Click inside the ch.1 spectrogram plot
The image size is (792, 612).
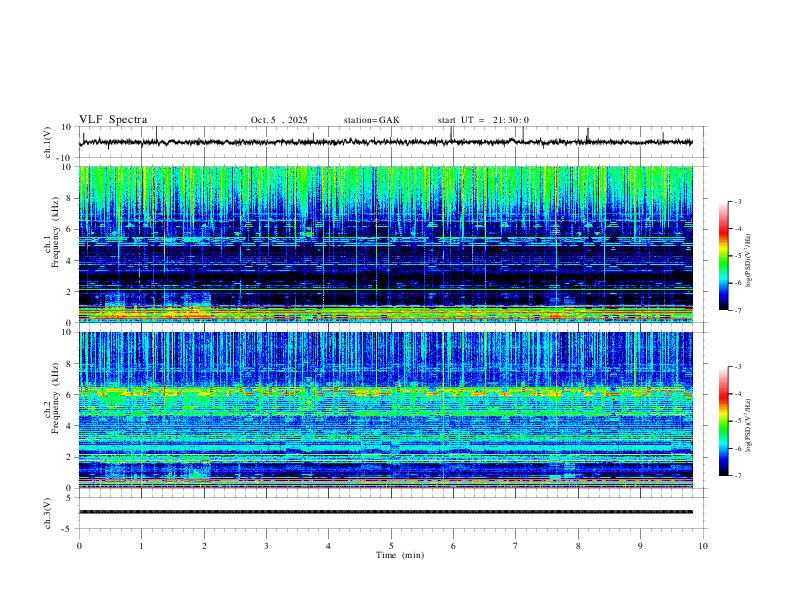click(x=385, y=244)
